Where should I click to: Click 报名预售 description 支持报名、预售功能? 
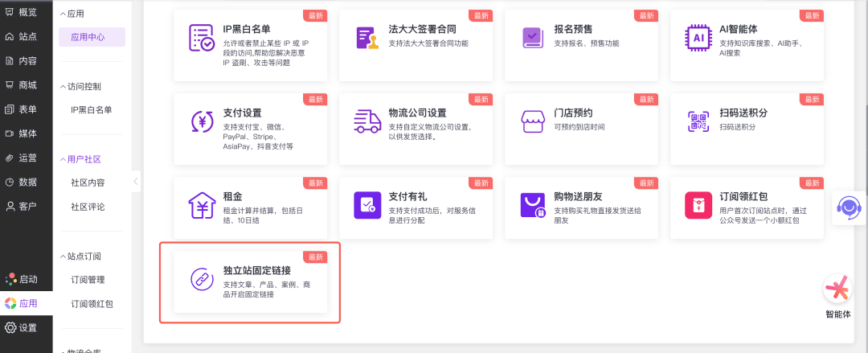pyautogui.click(x=586, y=43)
